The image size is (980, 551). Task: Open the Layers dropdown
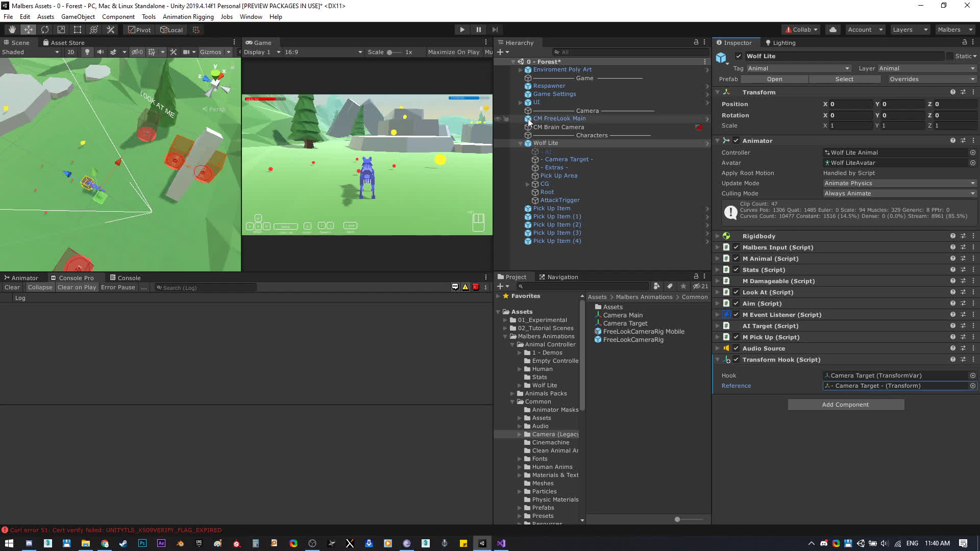click(x=910, y=30)
